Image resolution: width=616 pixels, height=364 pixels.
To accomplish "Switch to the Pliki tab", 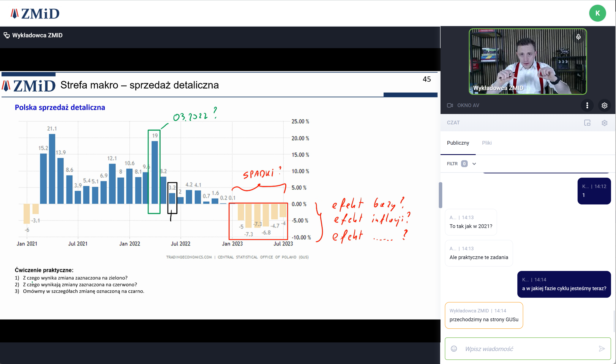I will (x=486, y=143).
